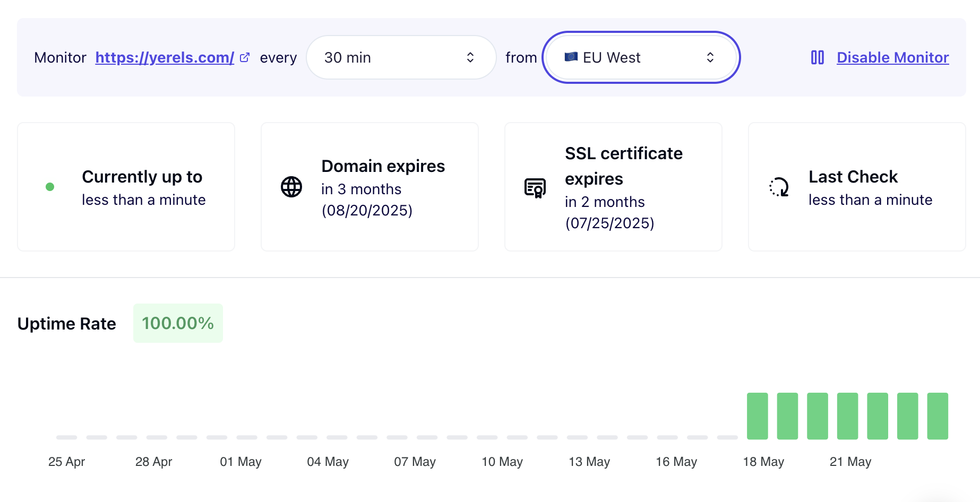Click the Uptime Rate heading
980x502 pixels.
click(x=67, y=324)
